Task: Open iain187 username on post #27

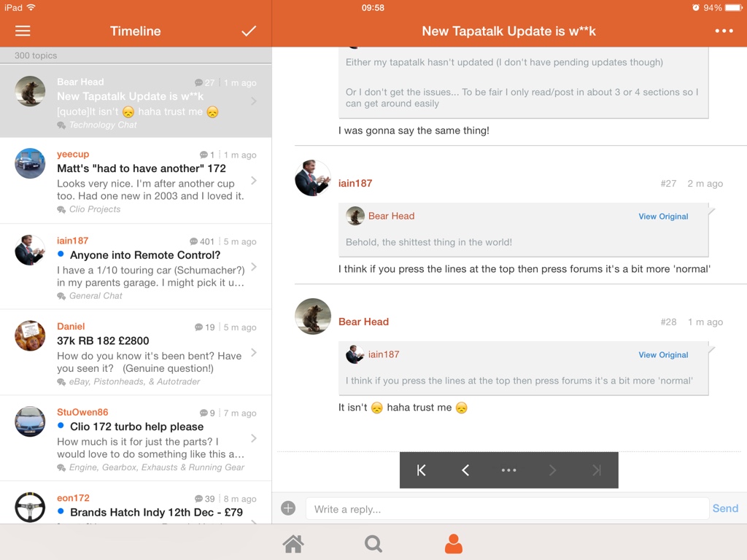Action: coord(355,184)
